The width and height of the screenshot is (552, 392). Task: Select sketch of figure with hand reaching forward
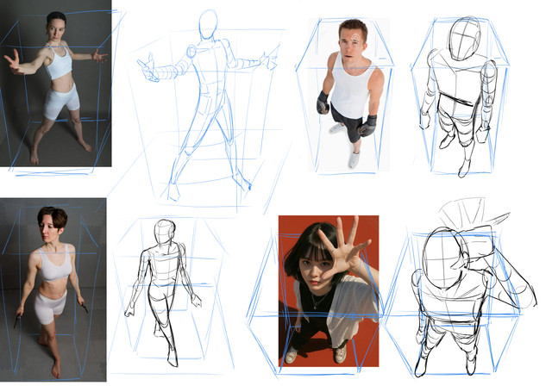pyautogui.click(x=474, y=288)
